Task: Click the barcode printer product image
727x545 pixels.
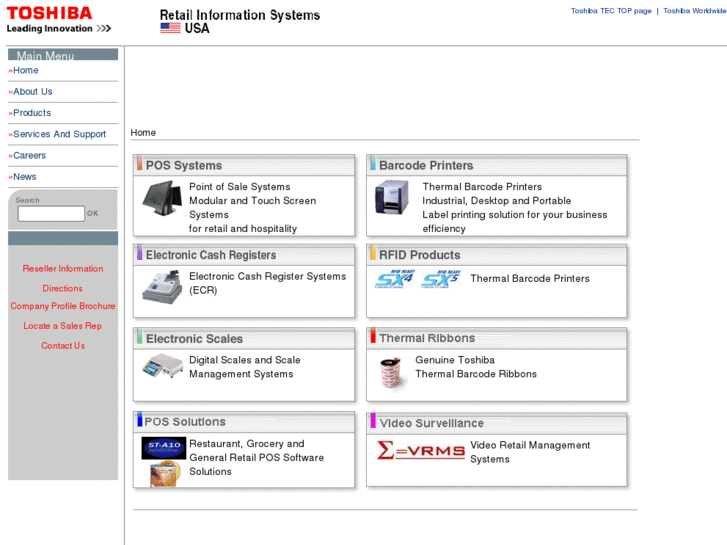Action: pyautogui.click(x=392, y=198)
